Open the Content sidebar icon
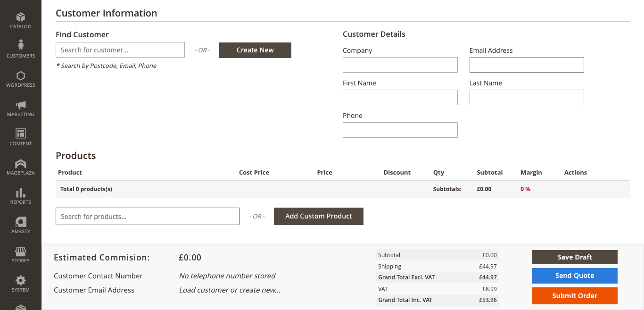Viewport: 644px width, 310px height. tap(21, 134)
